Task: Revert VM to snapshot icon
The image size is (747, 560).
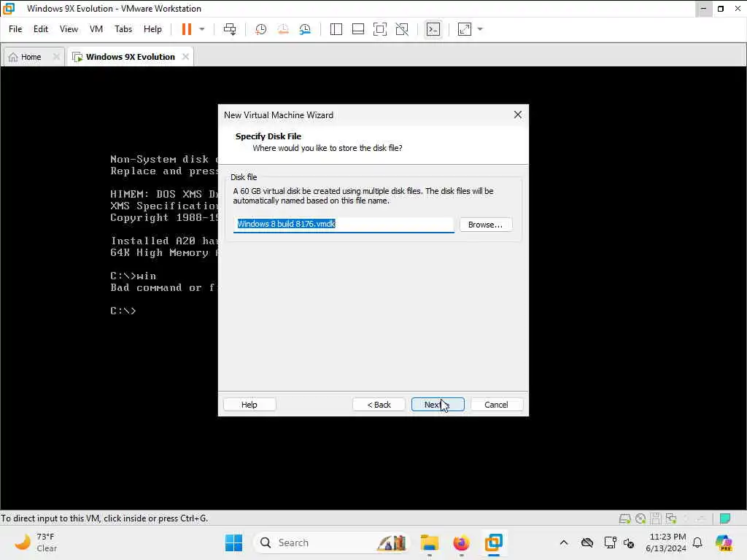Action: 283,29
